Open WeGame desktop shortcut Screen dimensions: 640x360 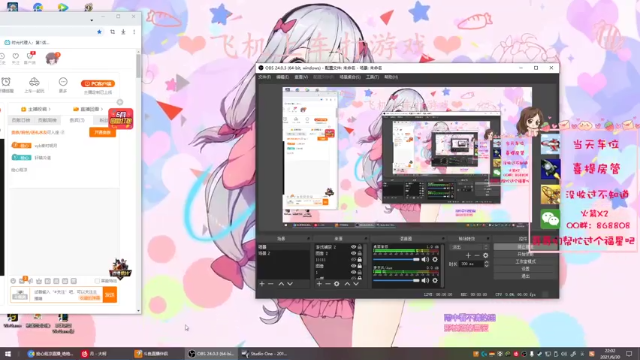click(x=13, y=320)
